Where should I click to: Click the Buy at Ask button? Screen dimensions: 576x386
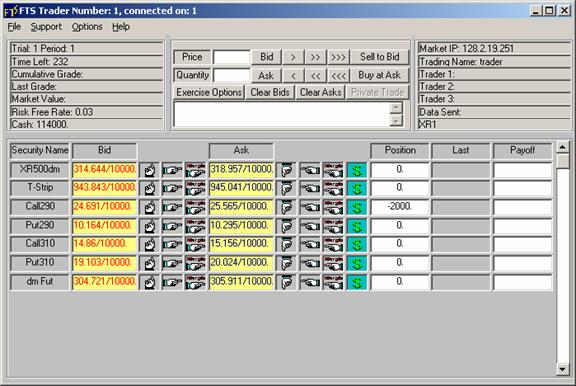(x=379, y=75)
